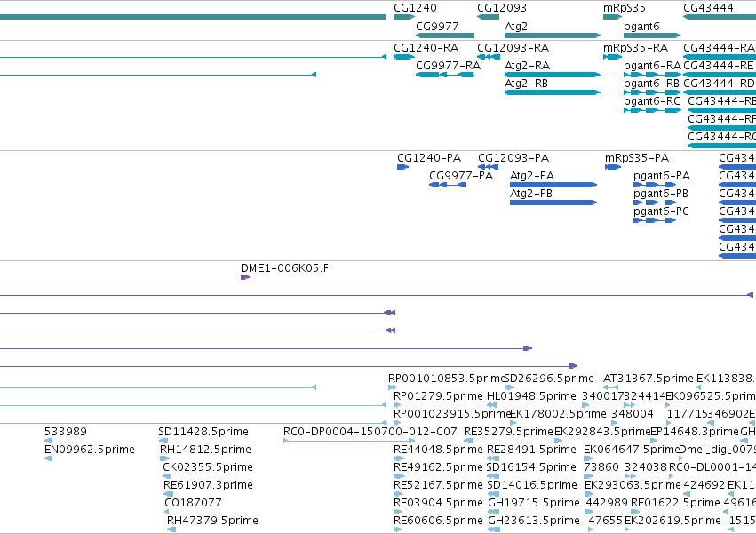The image size is (756, 534).
Task: Select the Atg2 gene bar
Action: 553,36
